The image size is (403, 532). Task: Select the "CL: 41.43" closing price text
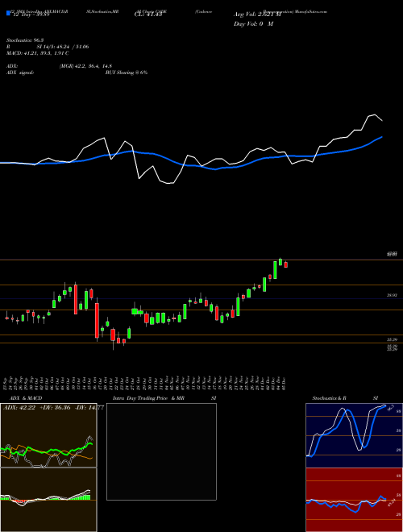coord(148,15)
